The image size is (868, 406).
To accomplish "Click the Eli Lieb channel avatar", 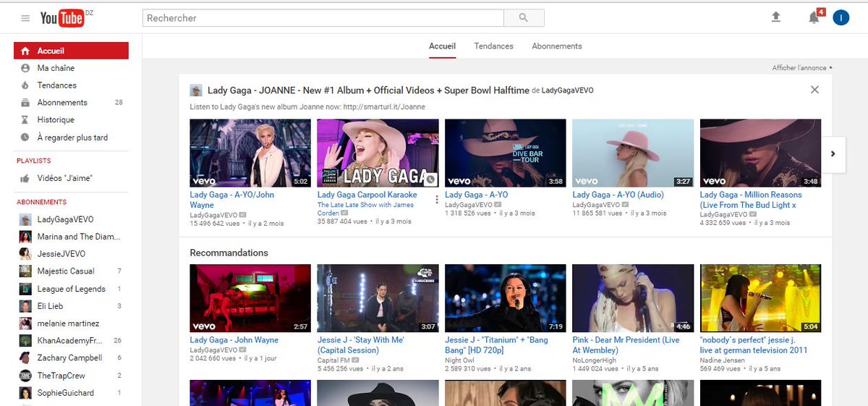I will click(x=25, y=306).
